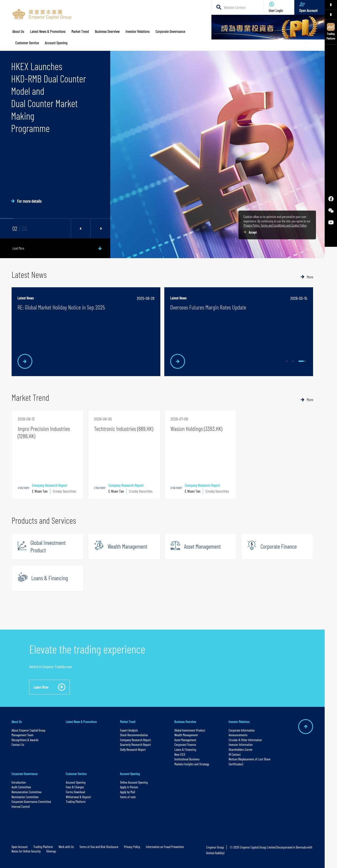
Task: Open About Us menu
Action: (18, 32)
